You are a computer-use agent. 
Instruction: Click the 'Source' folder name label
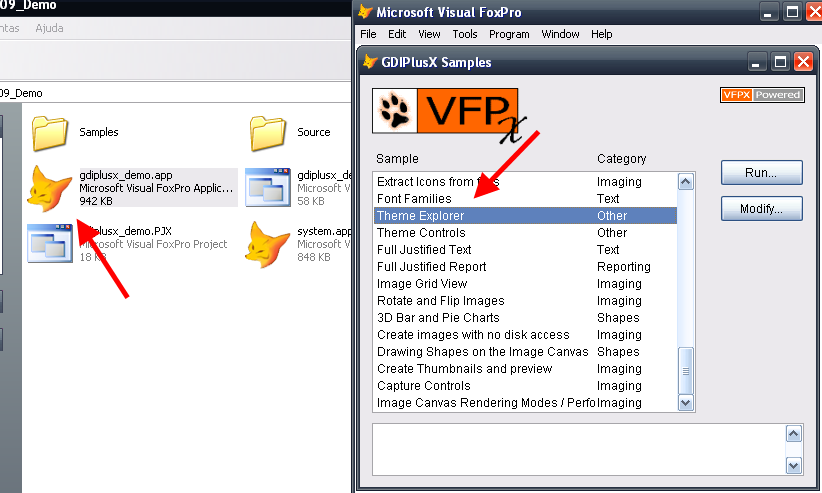click(x=313, y=132)
